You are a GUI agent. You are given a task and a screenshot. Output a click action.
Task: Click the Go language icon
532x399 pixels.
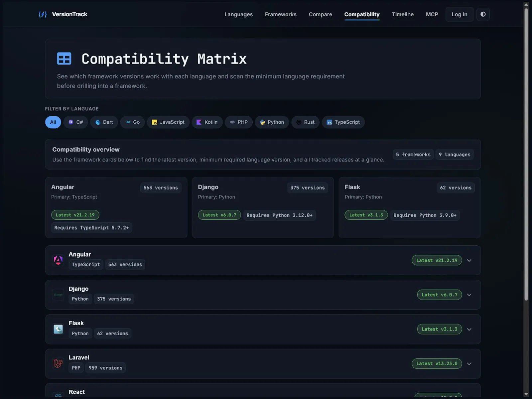pos(128,122)
